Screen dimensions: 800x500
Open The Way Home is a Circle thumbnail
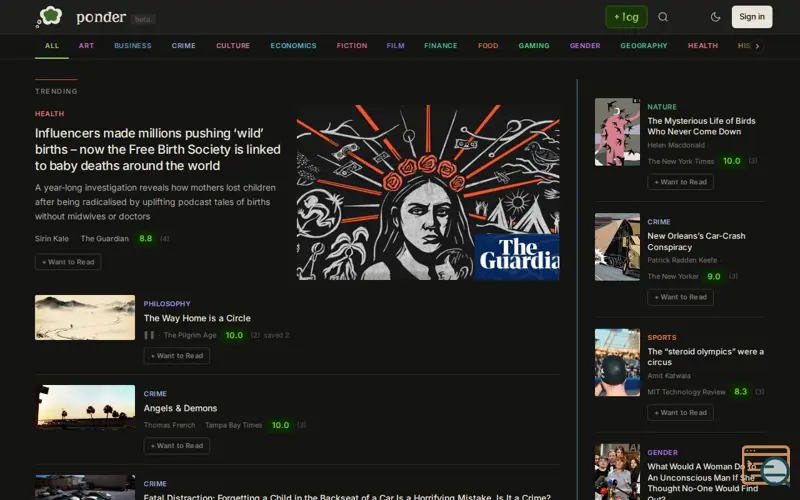click(85, 317)
